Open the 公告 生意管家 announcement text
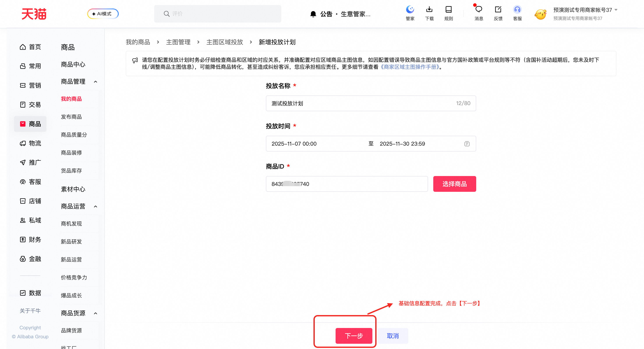The width and height of the screenshot is (644, 349). 345,14
